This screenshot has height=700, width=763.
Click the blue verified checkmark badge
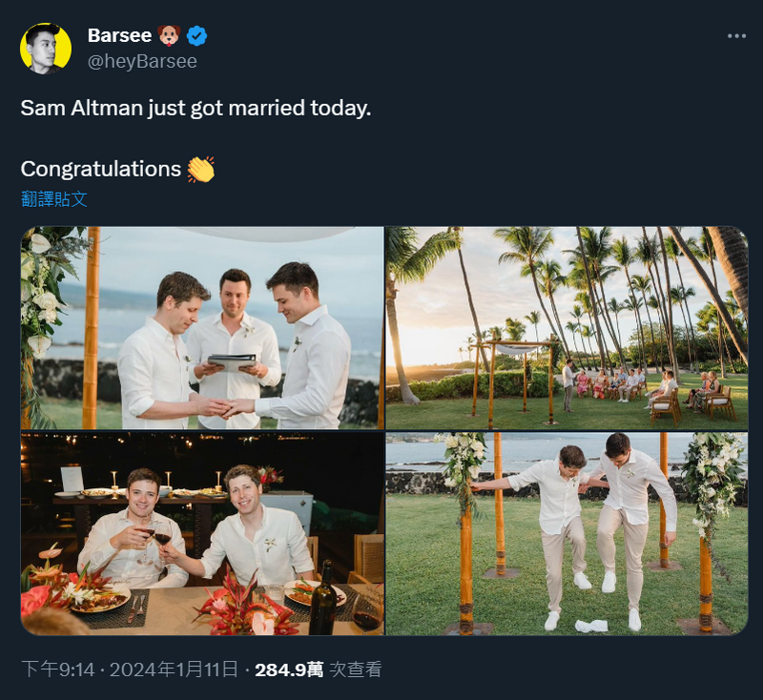tap(197, 36)
